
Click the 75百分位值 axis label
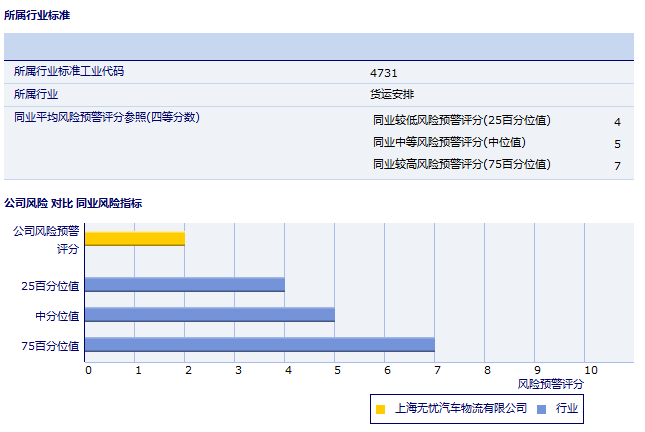point(51,346)
